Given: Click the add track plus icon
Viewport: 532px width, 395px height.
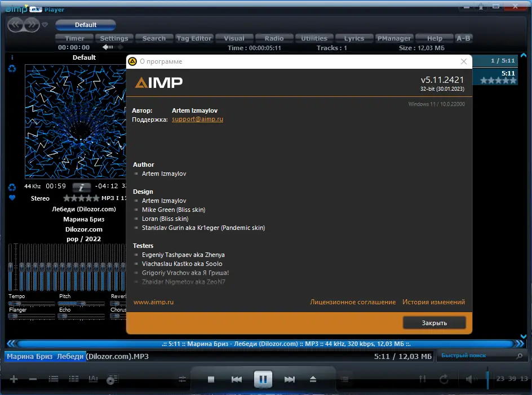Looking at the screenshot, I should coord(14,379).
